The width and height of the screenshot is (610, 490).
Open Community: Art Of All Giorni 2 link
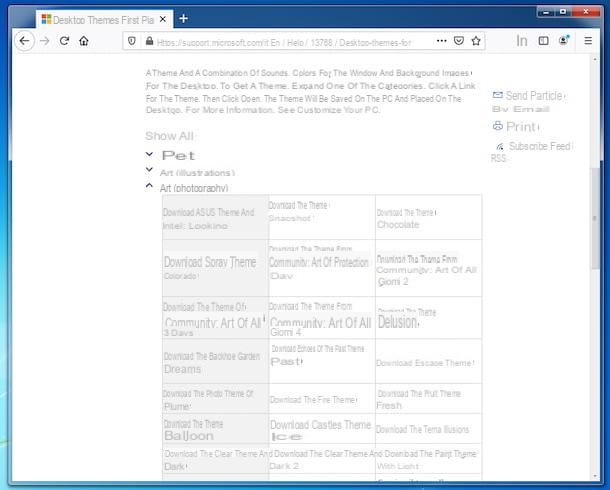click(426, 271)
